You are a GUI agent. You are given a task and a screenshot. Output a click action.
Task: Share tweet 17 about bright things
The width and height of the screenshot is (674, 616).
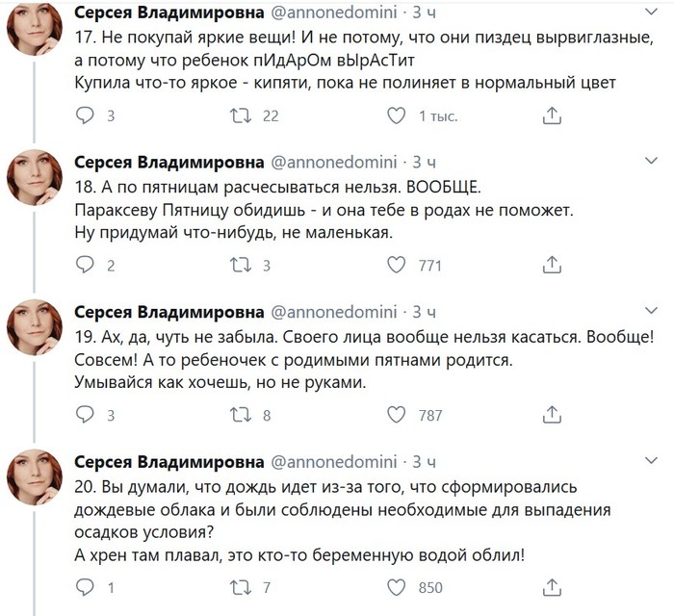click(552, 115)
